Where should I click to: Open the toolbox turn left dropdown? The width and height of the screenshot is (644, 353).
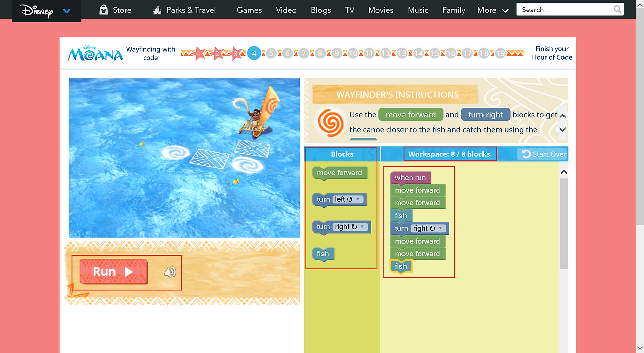point(349,199)
